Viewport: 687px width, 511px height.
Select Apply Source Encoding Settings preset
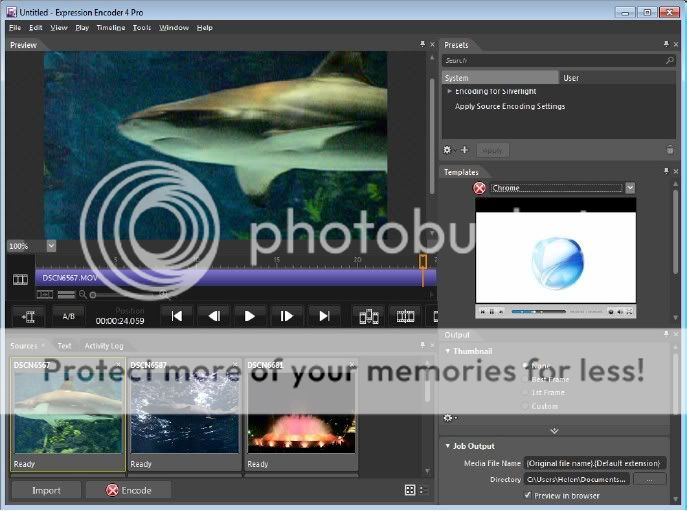tap(510, 106)
